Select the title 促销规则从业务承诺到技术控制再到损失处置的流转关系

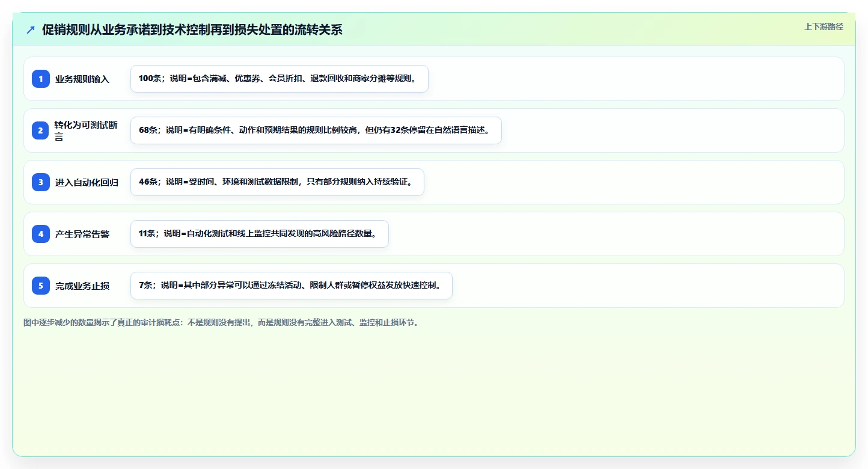pyautogui.click(x=192, y=29)
